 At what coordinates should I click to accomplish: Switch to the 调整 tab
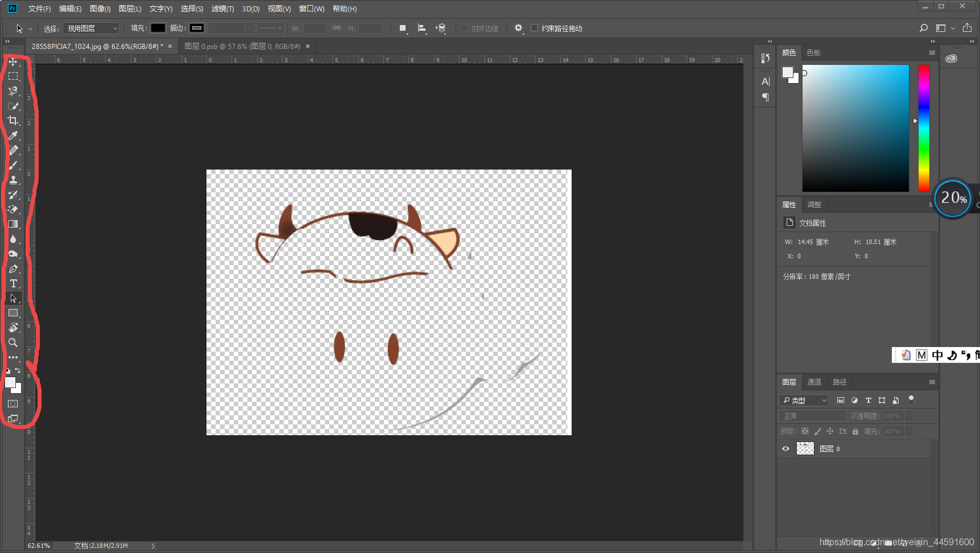click(x=814, y=204)
